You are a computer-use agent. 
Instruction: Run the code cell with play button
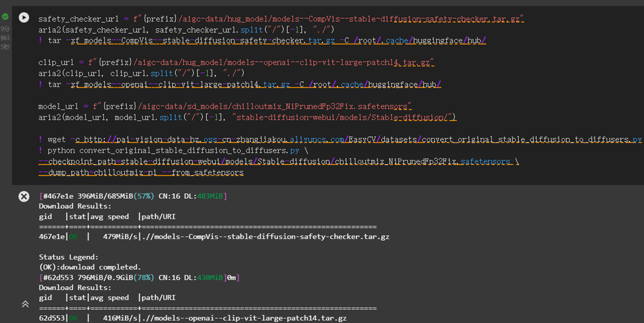coord(24,18)
